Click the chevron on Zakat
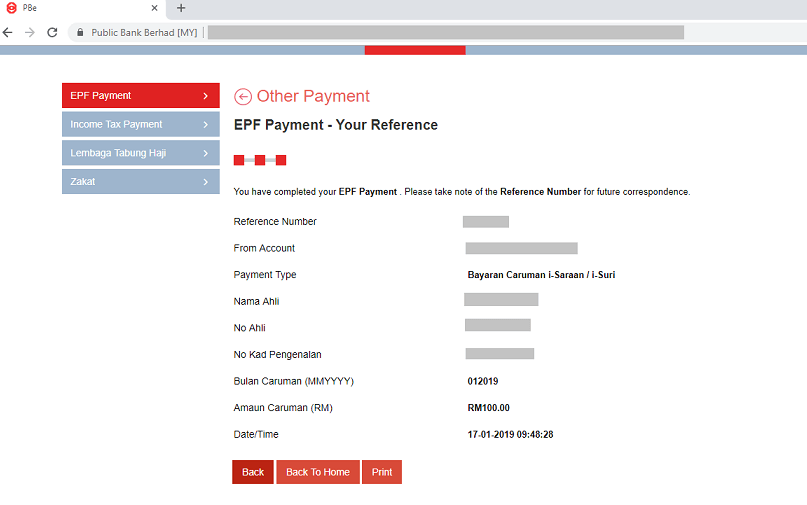Viewport: 807px width, 505px height. [205, 182]
